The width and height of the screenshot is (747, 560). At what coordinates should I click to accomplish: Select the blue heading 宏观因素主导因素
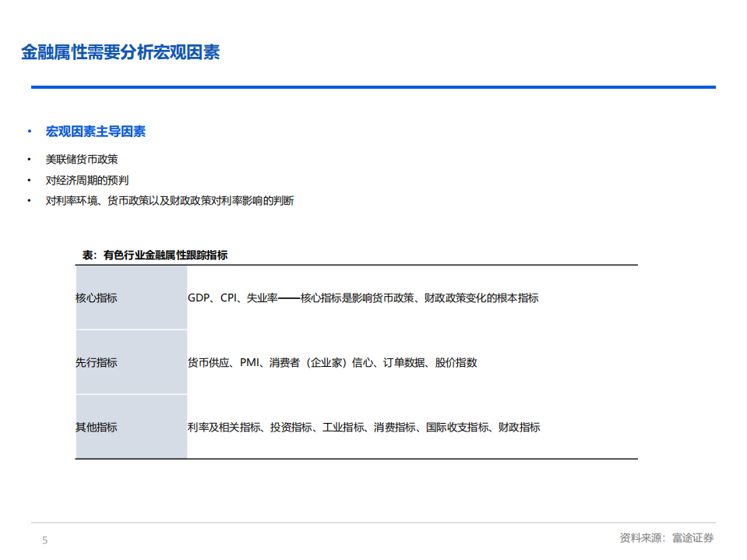coord(97,132)
